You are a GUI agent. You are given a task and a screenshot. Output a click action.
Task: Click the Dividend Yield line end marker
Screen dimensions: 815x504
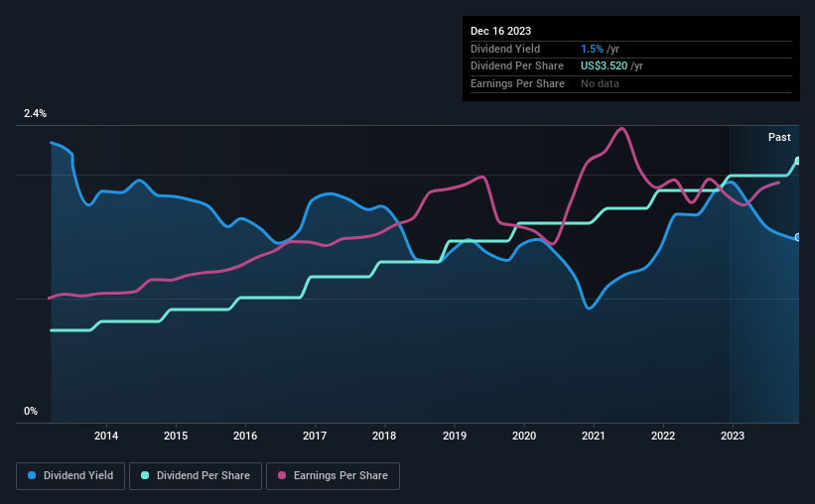[x=798, y=237]
